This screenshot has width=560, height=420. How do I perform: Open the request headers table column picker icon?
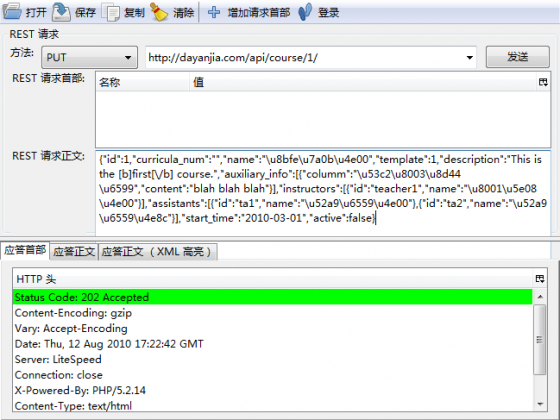(x=543, y=82)
